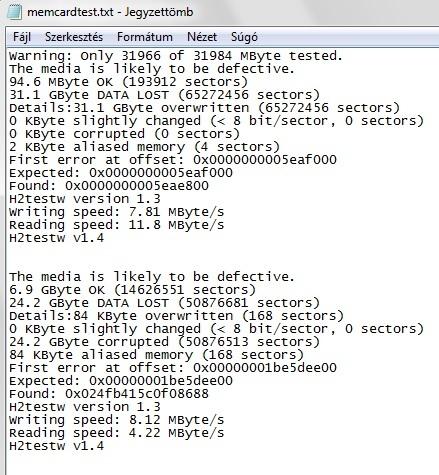Click the 24.2 GByte DATA LOST line

click(164, 303)
